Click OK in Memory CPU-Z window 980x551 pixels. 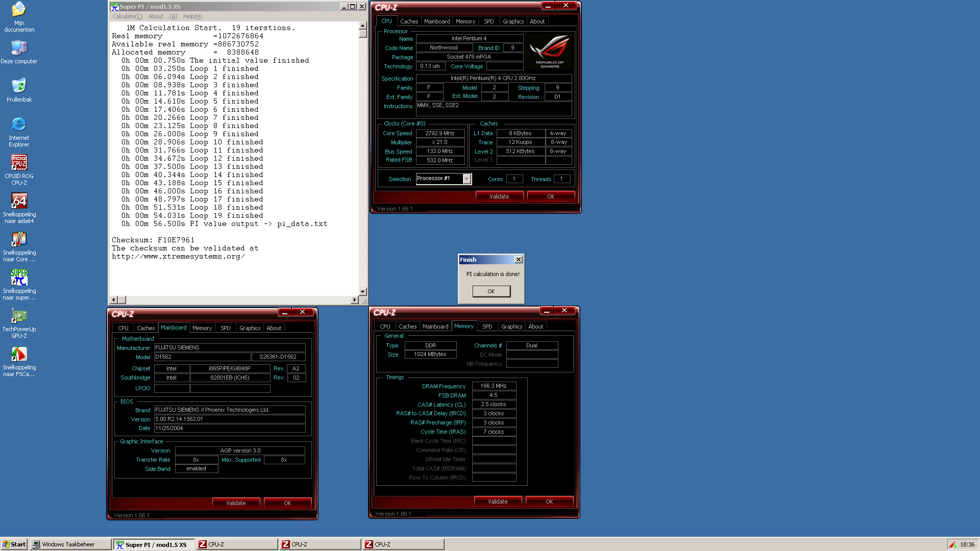pos(549,502)
